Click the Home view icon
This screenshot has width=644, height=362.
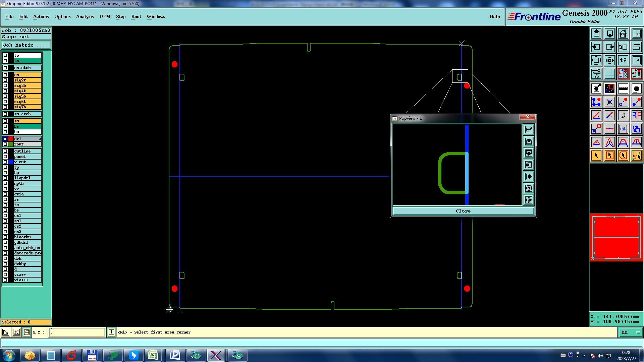tap(623, 34)
